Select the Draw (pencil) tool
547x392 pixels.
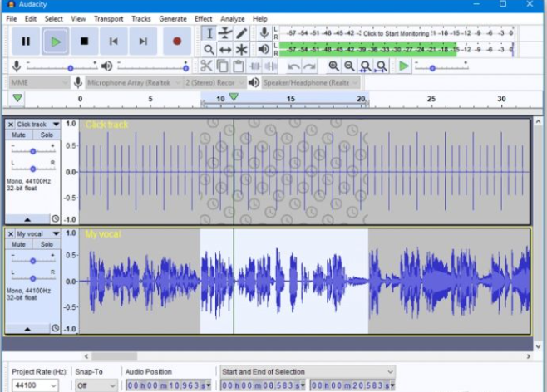click(241, 34)
